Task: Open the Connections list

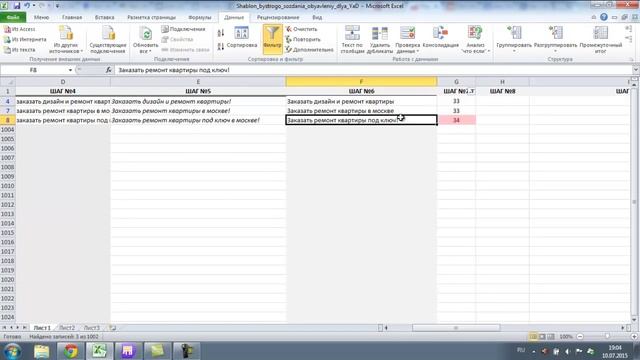Action: point(183,29)
